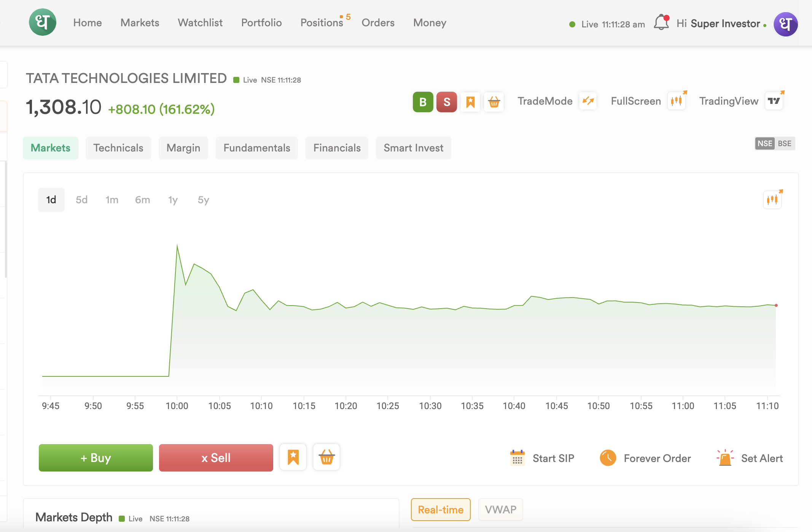Image resolution: width=812 pixels, height=532 pixels.
Task: Click the red S quick-sell icon
Action: [x=446, y=102]
